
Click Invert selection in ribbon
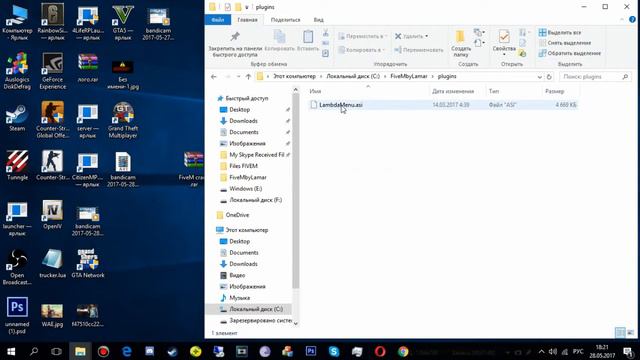(570, 53)
